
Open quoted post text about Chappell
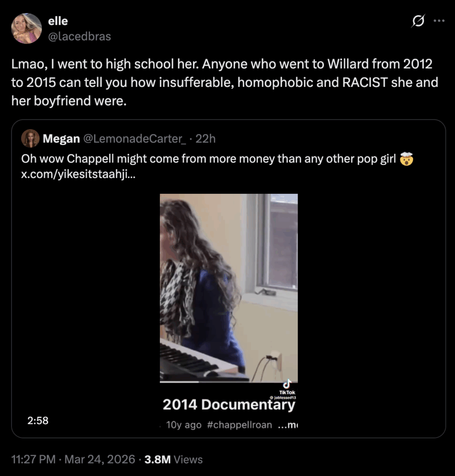coord(209,159)
